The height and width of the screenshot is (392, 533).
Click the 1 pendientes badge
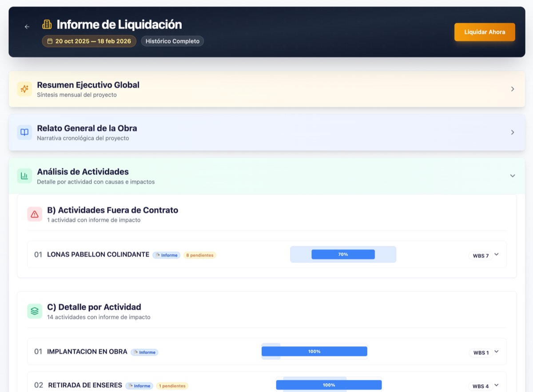click(x=172, y=386)
